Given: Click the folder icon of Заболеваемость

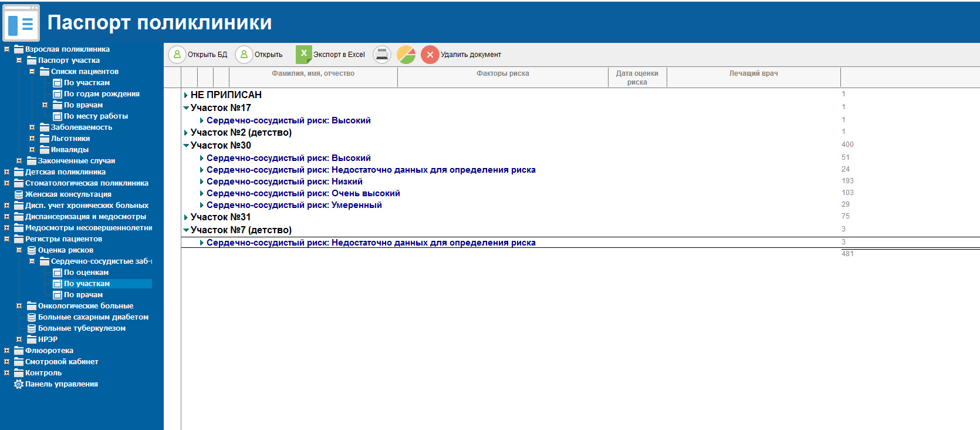Looking at the screenshot, I should pyautogui.click(x=45, y=127).
